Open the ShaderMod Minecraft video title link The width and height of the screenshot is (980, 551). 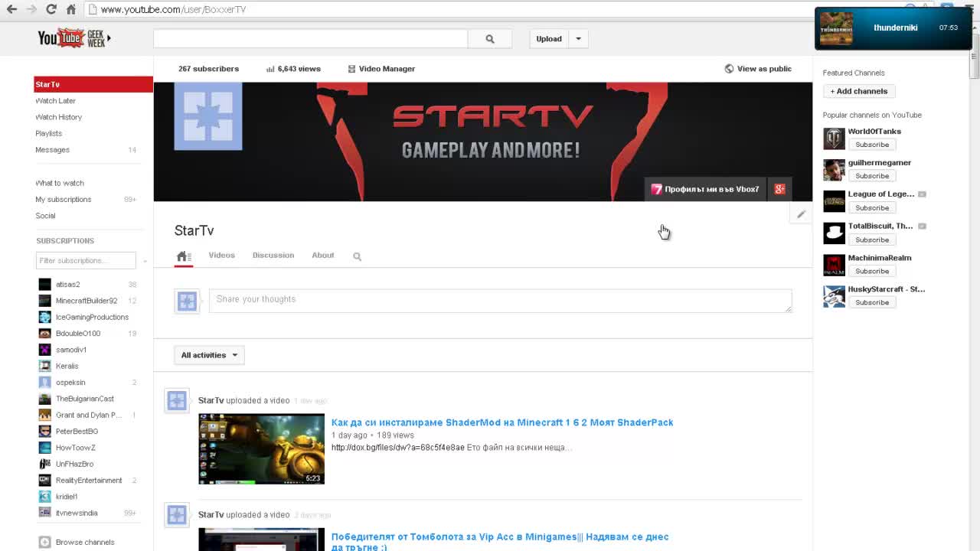(x=502, y=422)
